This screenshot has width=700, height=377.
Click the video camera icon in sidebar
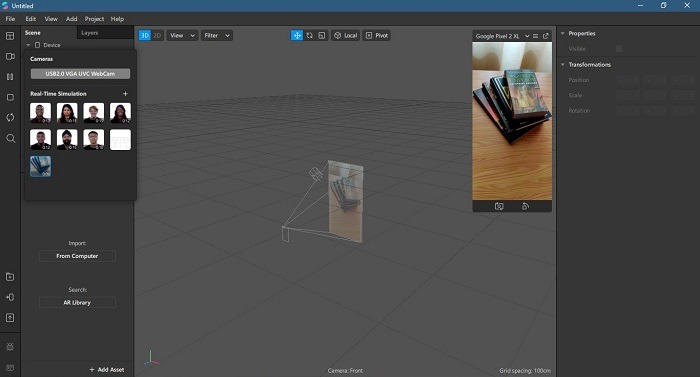10,56
